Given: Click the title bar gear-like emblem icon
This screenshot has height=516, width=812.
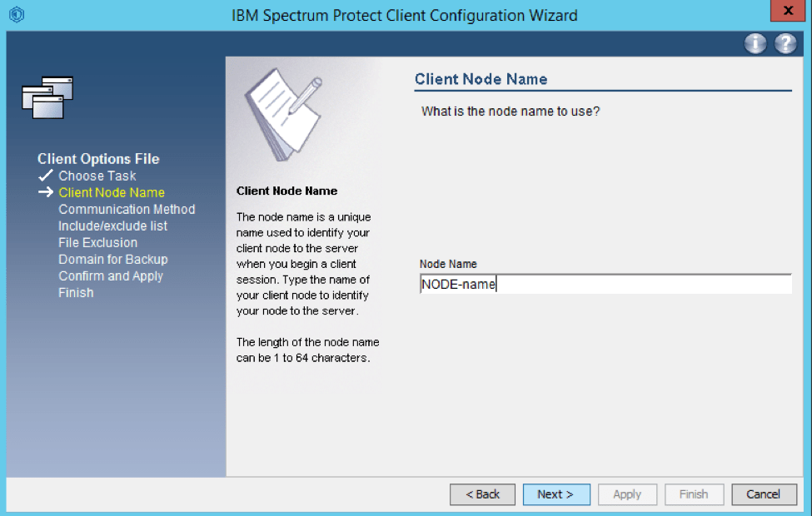Looking at the screenshot, I should [17, 14].
